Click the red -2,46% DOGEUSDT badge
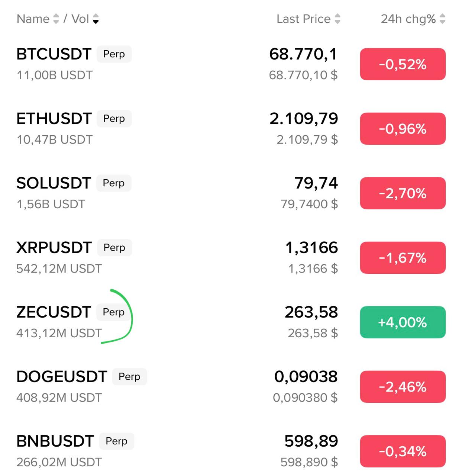The width and height of the screenshot is (462, 476). point(403,387)
